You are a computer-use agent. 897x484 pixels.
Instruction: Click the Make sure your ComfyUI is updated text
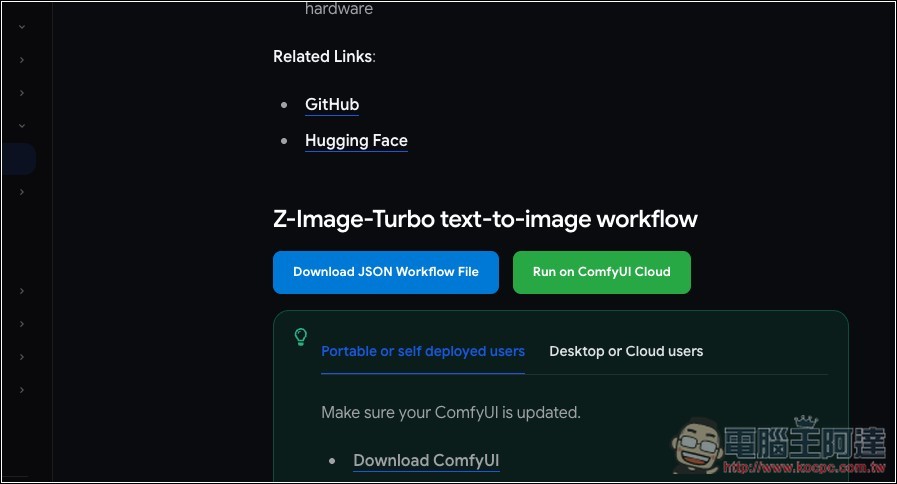click(x=451, y=412)
